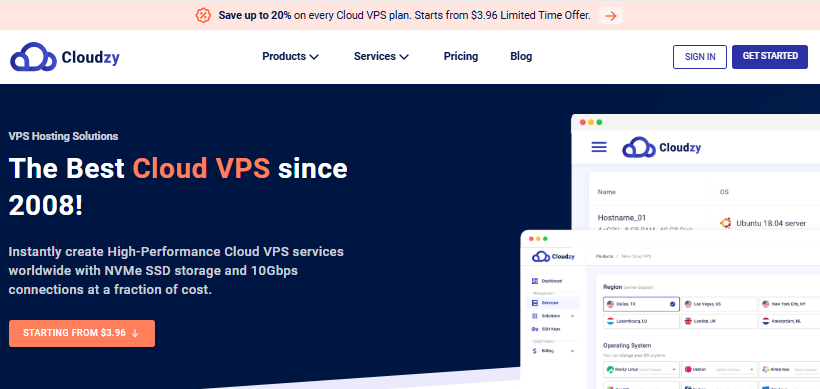
Task: Click the SSH Keys key icon
Action: click(534, 329)
